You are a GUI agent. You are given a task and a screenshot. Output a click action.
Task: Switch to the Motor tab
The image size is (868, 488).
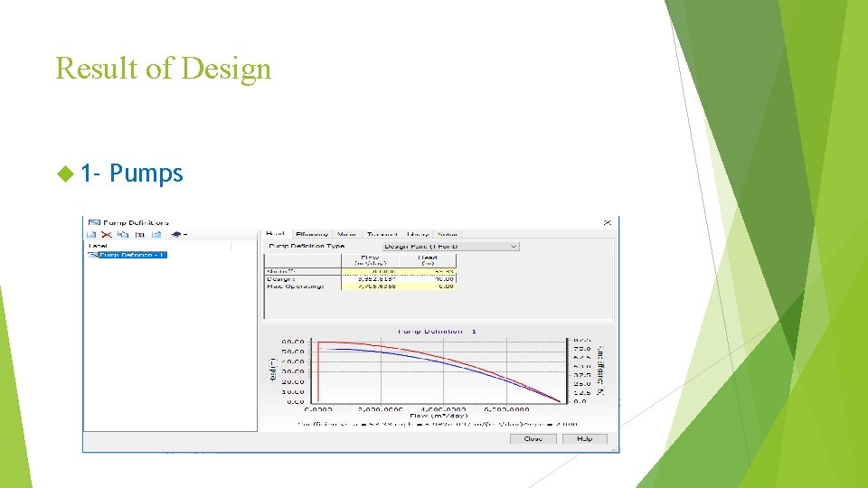point(346,235)
